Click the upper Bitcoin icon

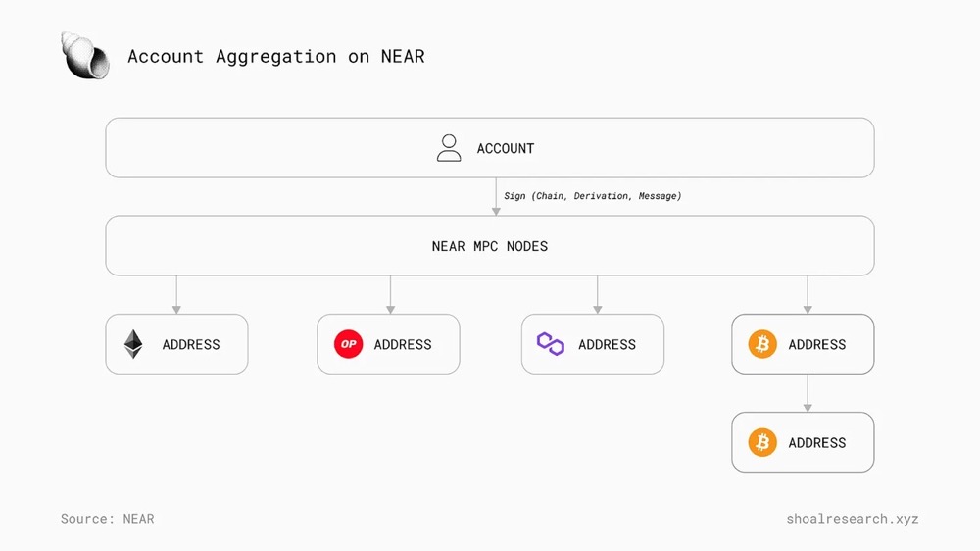[x=762, y=344]
